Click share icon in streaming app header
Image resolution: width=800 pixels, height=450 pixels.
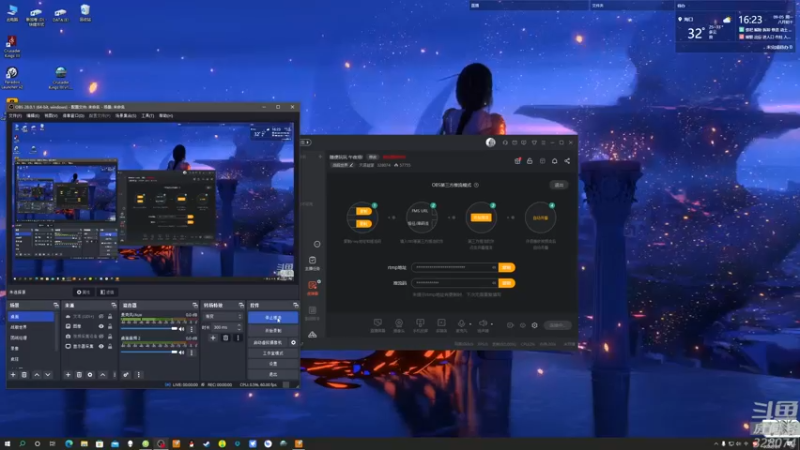(x=567, y=161)
